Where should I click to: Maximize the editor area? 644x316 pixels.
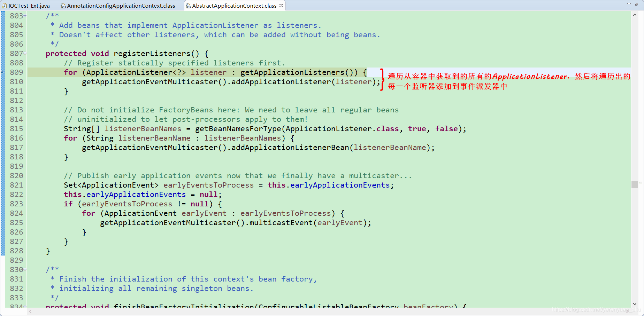tap(637, 4)
